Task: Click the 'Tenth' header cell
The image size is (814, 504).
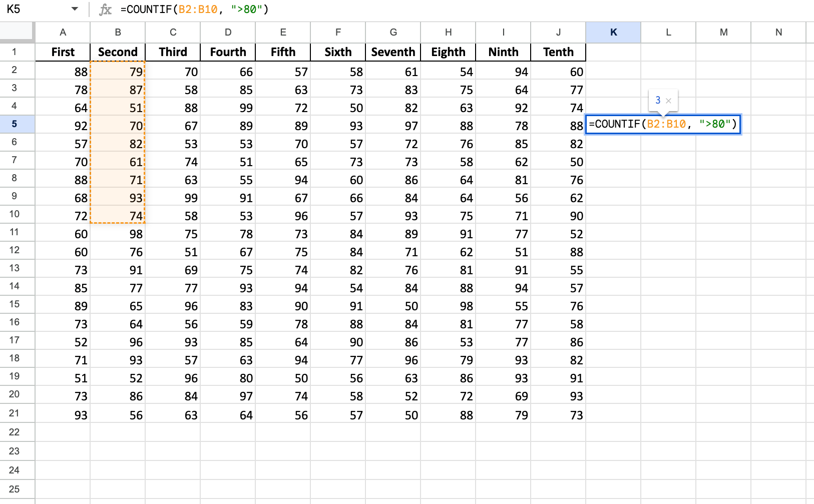Action: [x=558, y=52]
